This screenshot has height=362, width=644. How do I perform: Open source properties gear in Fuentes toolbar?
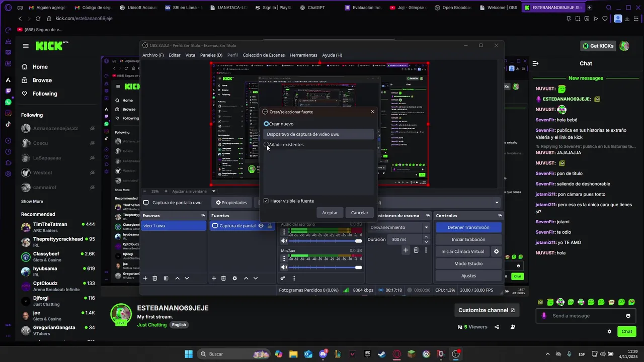click(234, 278)
